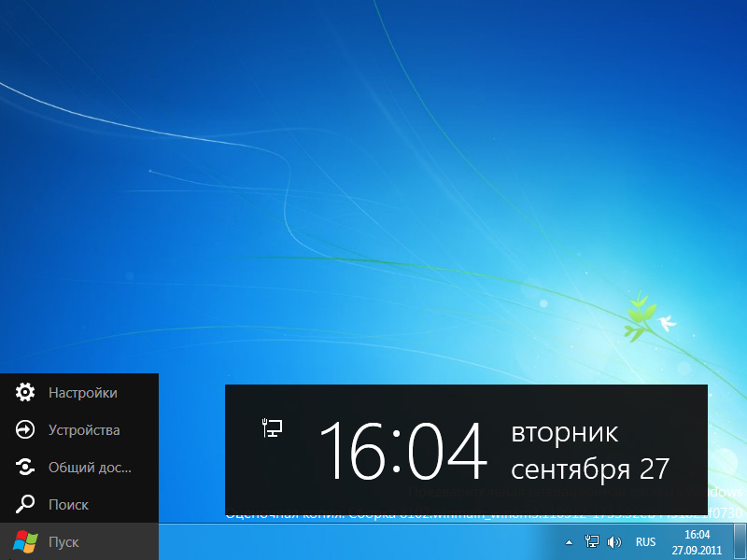Click network status icon in clock overlay
This screenshot has width=747, height=560.
tap(273, 427)
